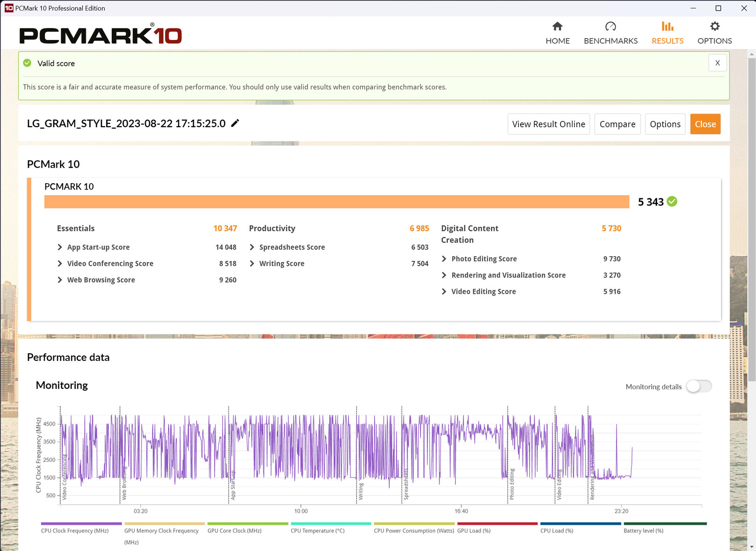
Task: Enable the Monitoring details toggle
Action: coord(699,386)
